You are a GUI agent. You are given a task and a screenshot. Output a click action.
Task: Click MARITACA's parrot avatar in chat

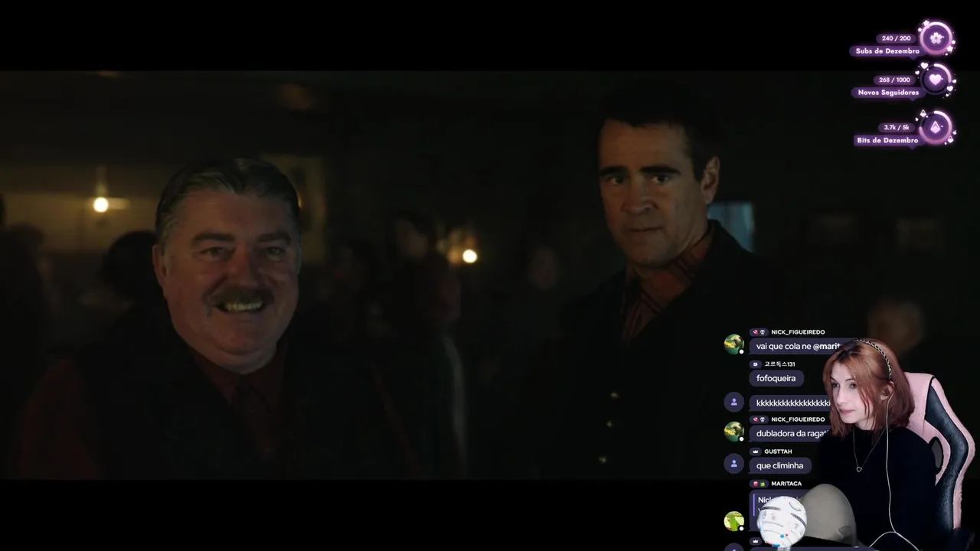(733, 521)
